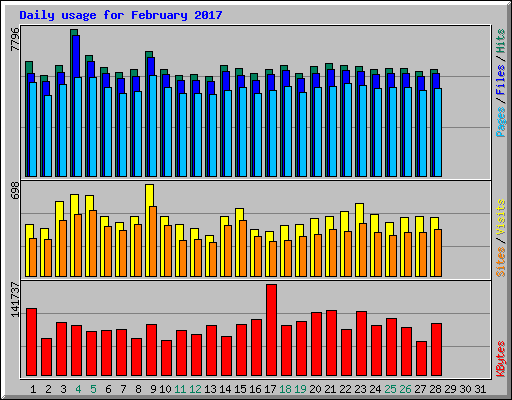Click day label 10 on x-axis

tap(165, 389)
